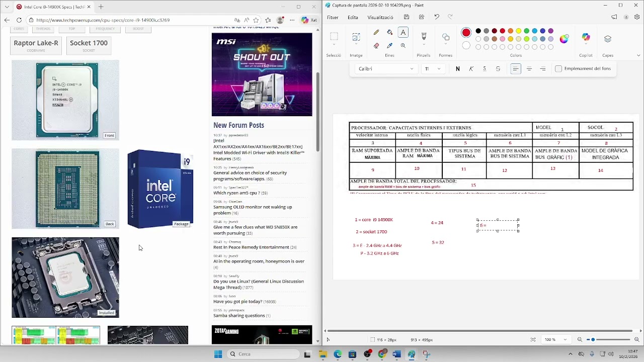
Task: Open the Layers (Capes) panel
Action: click(x=608, y=38)
